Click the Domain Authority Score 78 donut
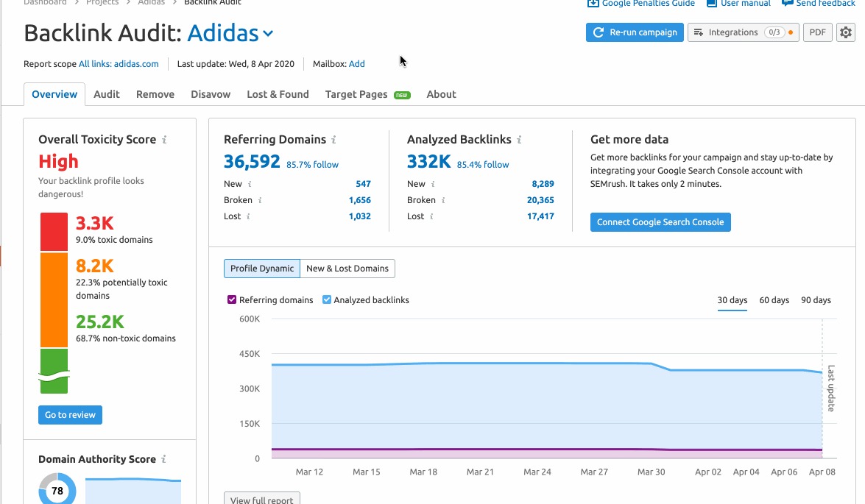 coord(57,490)
